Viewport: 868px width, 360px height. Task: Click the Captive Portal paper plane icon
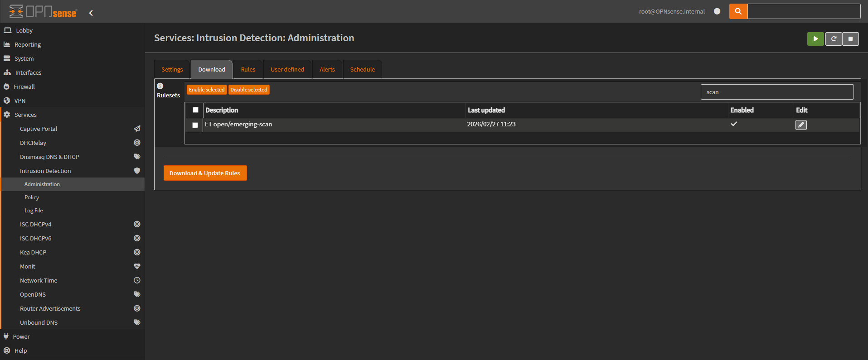click(x=137, y=129)
